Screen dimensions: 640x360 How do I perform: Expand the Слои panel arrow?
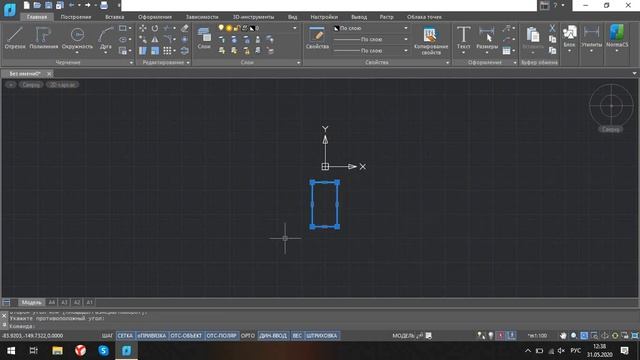point(298,63)
